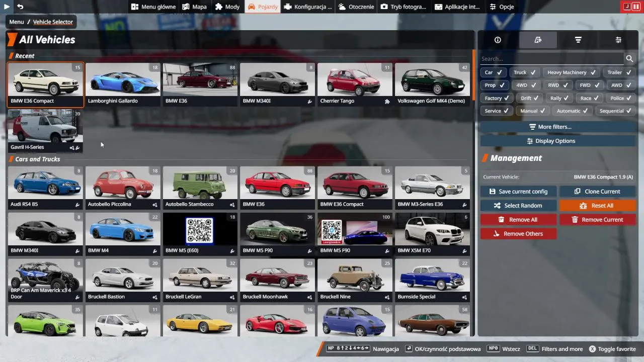Toggle the Police filter chip
Image resolution: width=644 pixels, height=362 pixels.
tap(622, 98)
